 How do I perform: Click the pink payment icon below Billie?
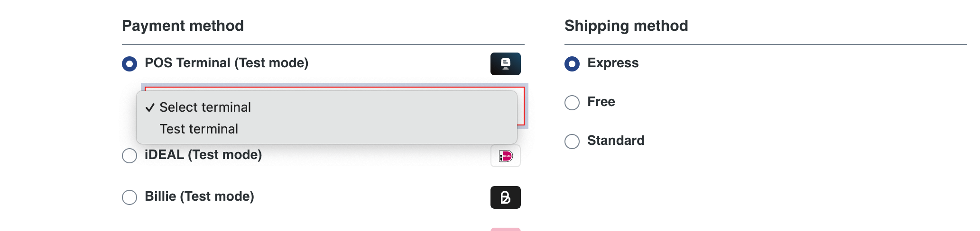[505, 230]
